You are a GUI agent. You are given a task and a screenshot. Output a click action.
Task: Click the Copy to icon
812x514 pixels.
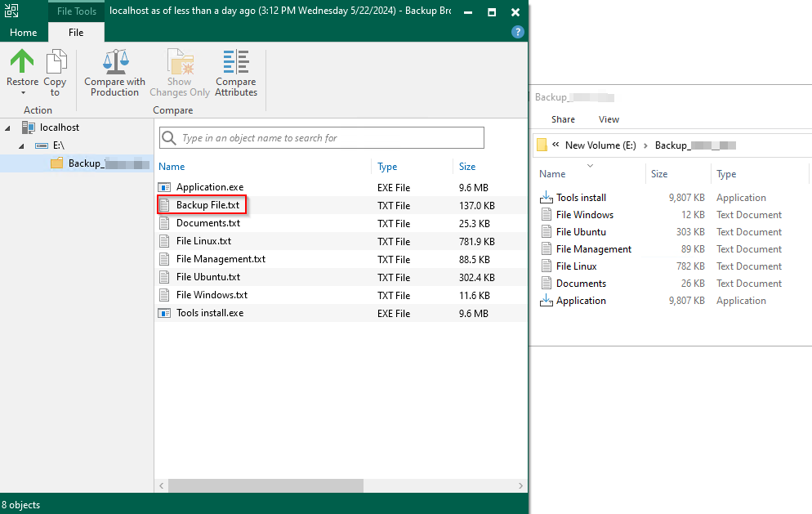pos(56,62)
